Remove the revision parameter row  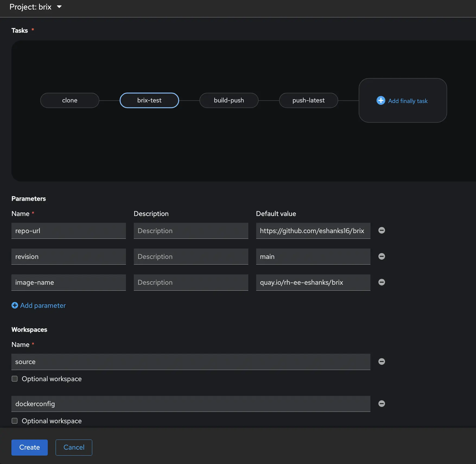[x=382, y=256]
